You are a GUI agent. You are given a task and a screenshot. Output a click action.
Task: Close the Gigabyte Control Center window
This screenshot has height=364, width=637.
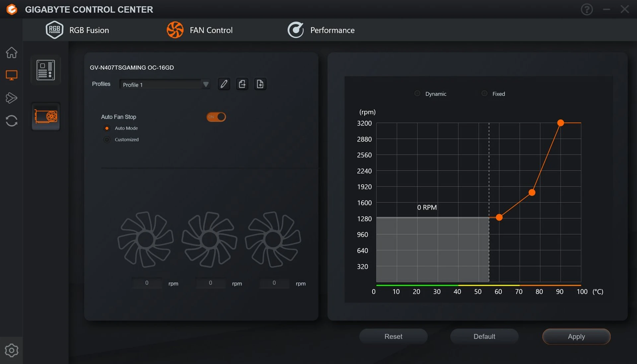625,9
